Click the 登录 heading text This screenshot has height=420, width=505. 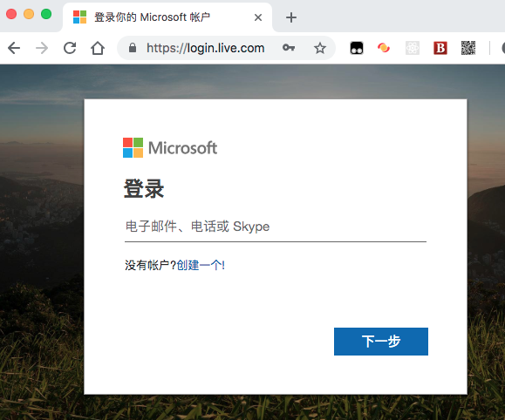click(x=144, y=189)
